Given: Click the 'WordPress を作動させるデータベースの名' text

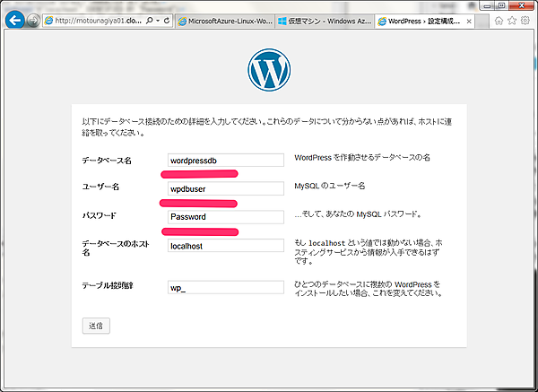Looking at the screenshot, I should point(362,158).
